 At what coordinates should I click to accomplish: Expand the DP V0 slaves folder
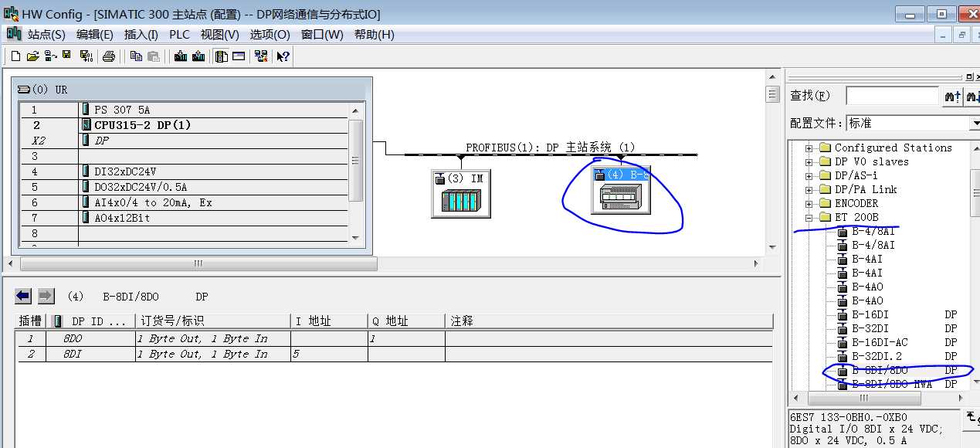point(809,161)
